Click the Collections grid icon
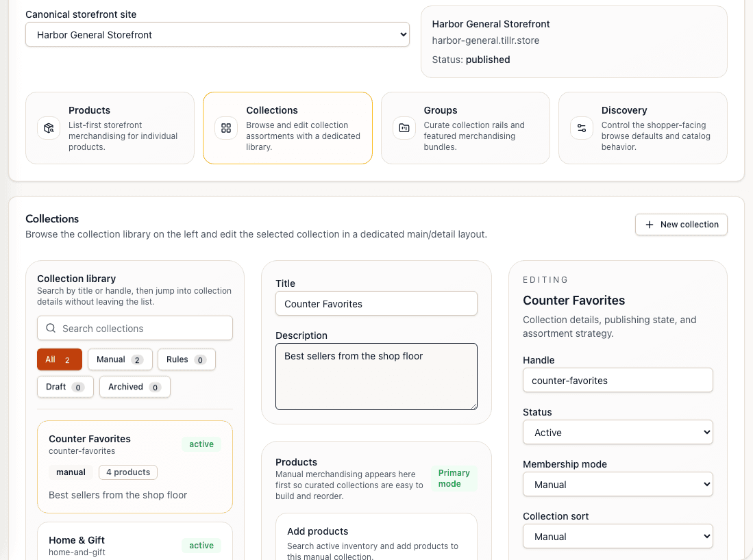Image resolution: width=753 pixels, height=560 pixels. pyautogui.click(x=226, y=128)
